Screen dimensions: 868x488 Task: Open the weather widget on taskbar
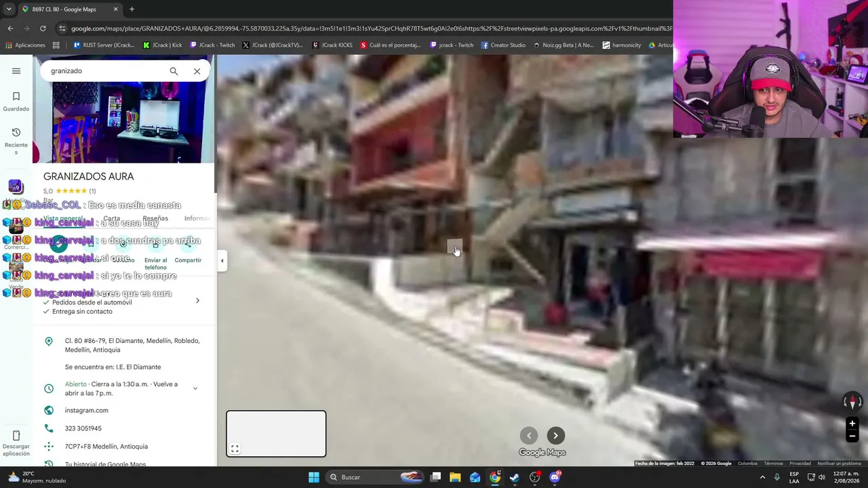37,477
